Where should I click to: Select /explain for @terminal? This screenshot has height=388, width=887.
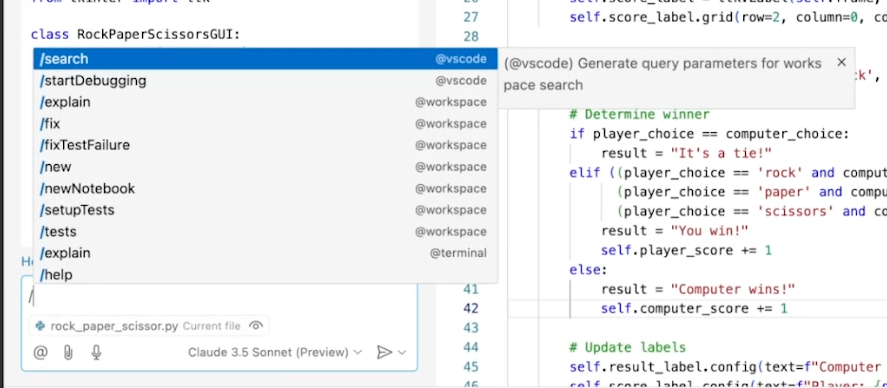pyautogui.click(x=265, y=253)
